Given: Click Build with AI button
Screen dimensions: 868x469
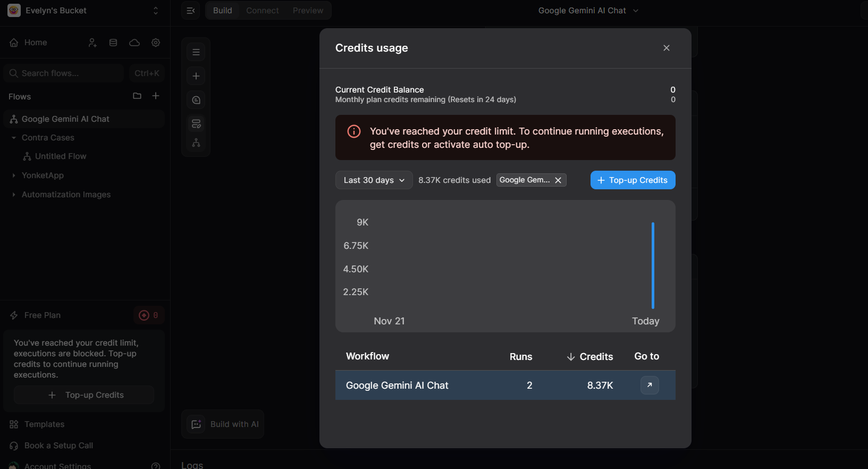Looking at the screenshot, I should tap(223, 424).
